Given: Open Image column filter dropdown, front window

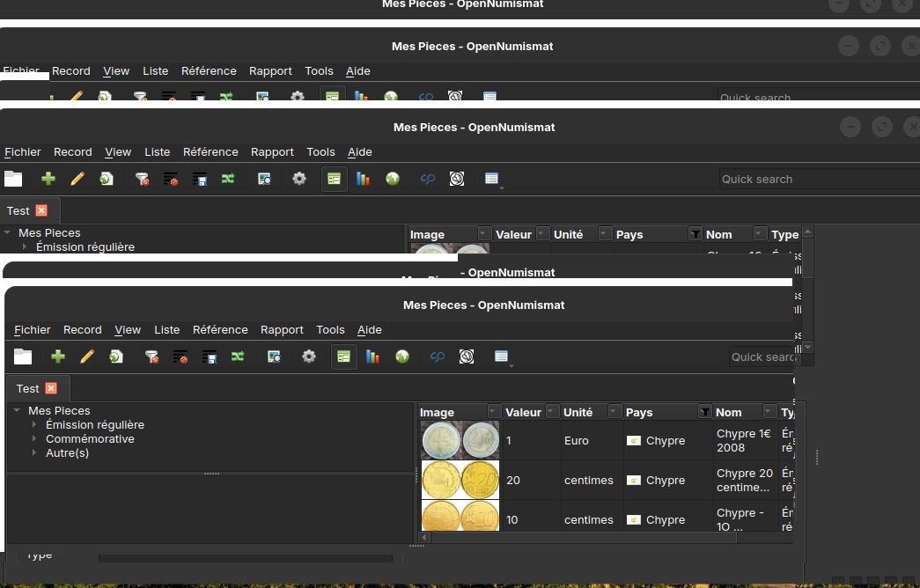Looking at the screenshot, I should (x=494, y=411).
